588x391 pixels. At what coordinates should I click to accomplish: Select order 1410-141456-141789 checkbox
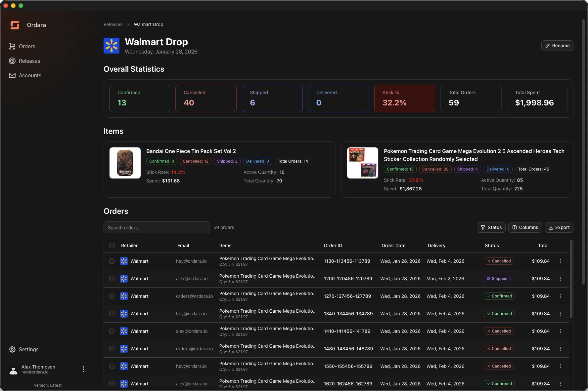[x=112, y=331]
